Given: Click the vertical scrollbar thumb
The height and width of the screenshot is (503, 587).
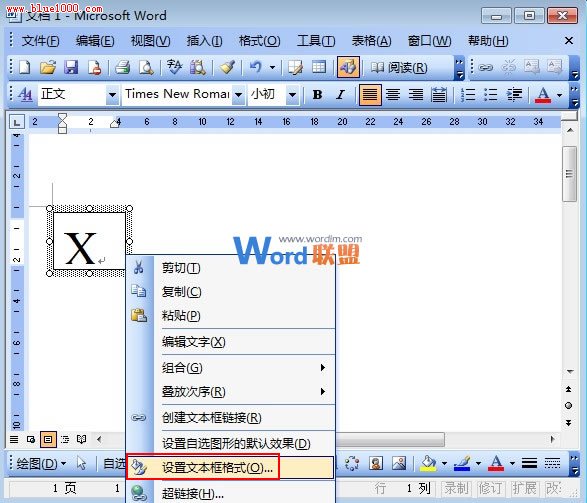Looking at the screenshot, I should tap(569, 174).
